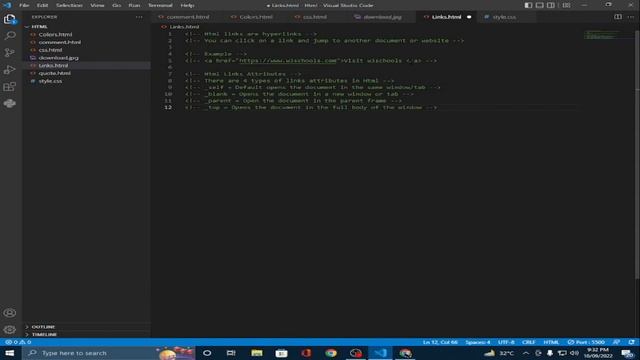Open the Help menu
The width and height of the screenshot is (640, 360).
pos(187,5)
